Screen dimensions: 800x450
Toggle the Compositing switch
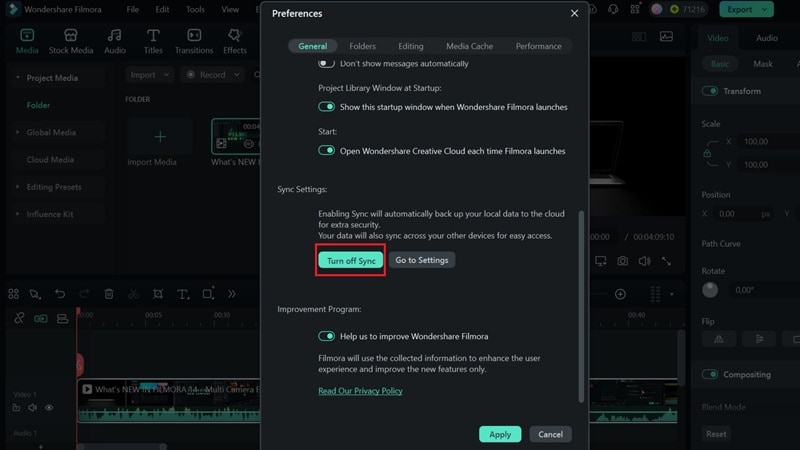[x=710, y=374]
